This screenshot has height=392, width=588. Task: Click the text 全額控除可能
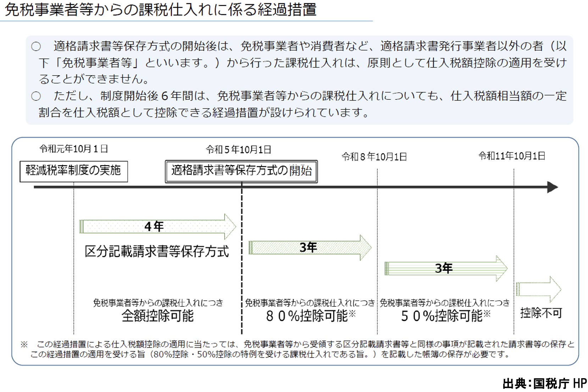coord(157,316)
